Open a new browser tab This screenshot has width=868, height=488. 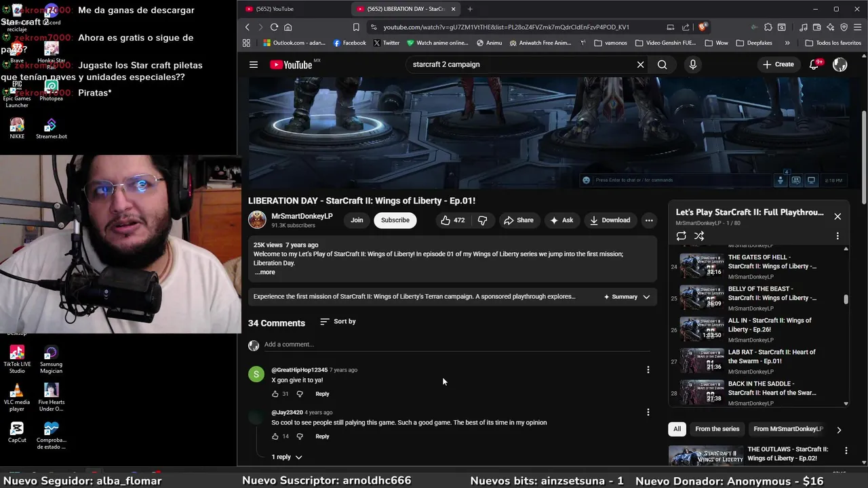coord(470,9)
